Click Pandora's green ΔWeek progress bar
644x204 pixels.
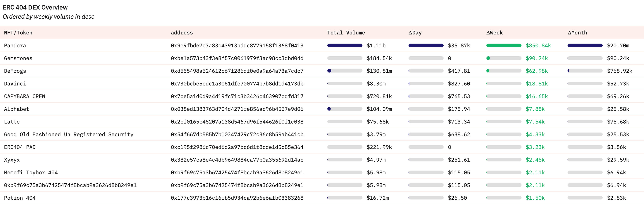coord(504,45)
